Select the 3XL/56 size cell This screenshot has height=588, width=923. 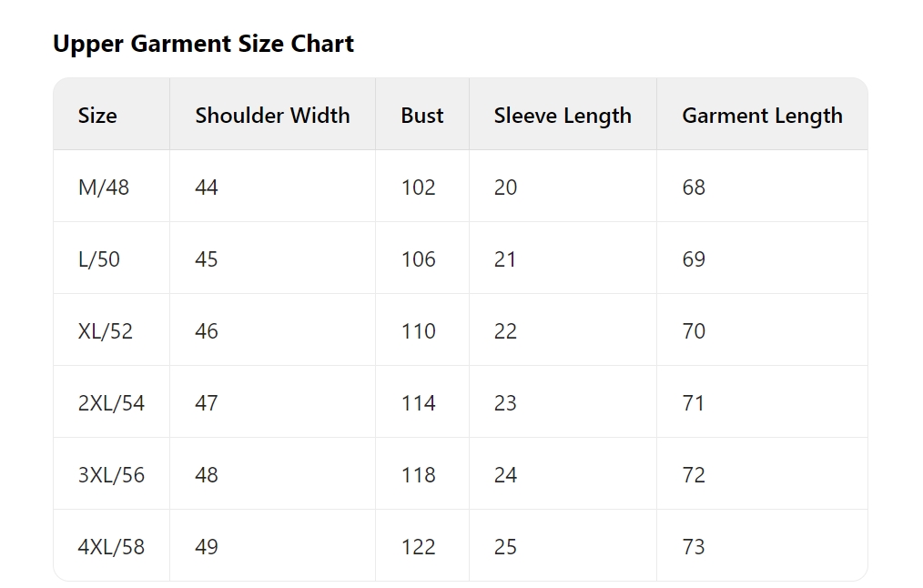pos(111,474)
